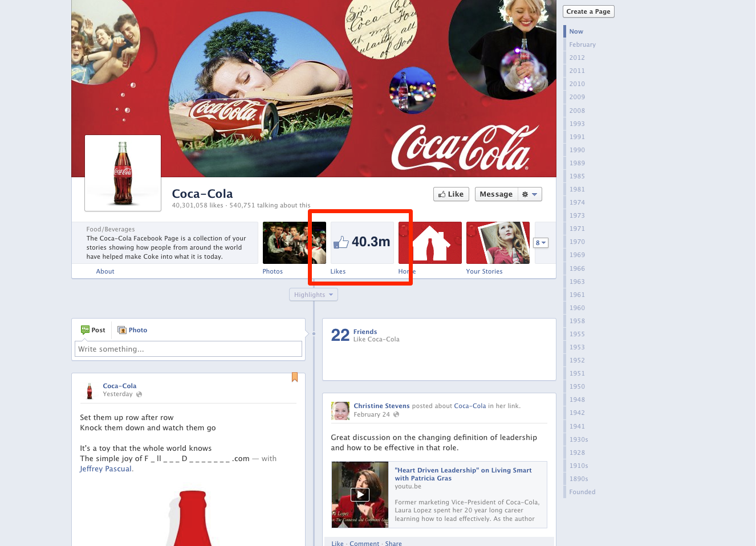This screenshot has width=756, height=546.
Task: Select the Post tab in composer
Action: pyautogui.click(x=93, y=330)
